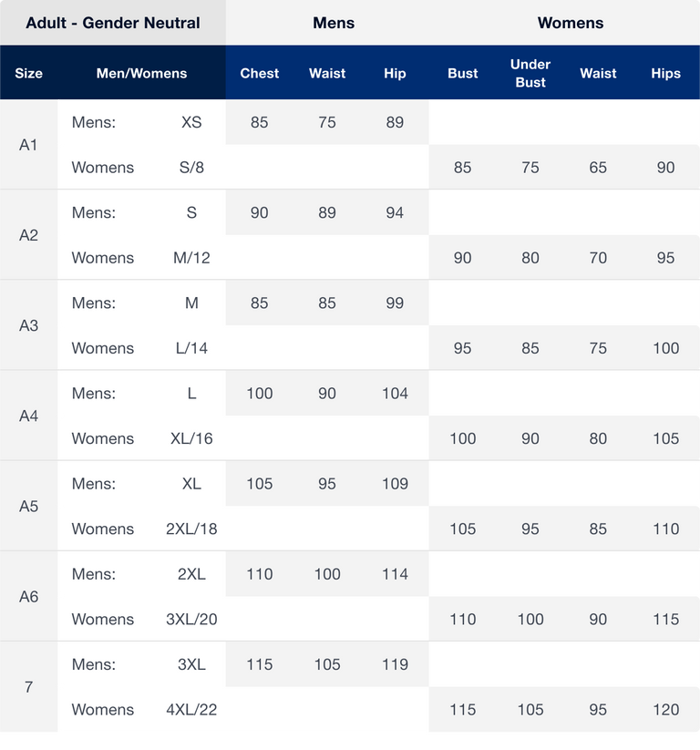Select the Chest column header
Viewport: 700px width, 750px height.
(x=260, y=73)
